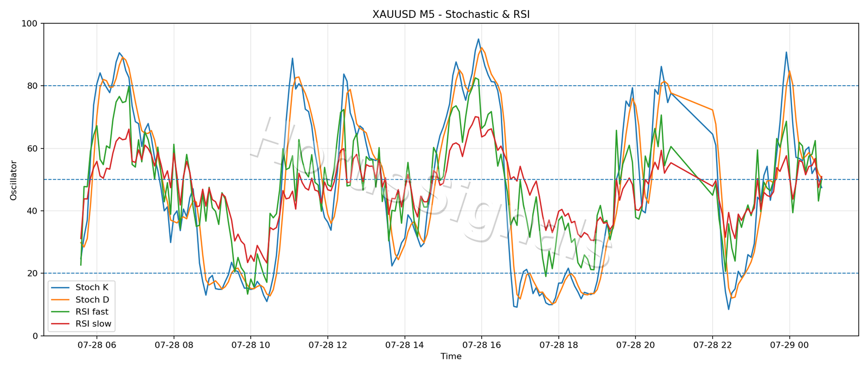Viewport: 868px width, 372px height.
Task: Click x-axis tick label '07-28 14'
Action: point(404,345)
